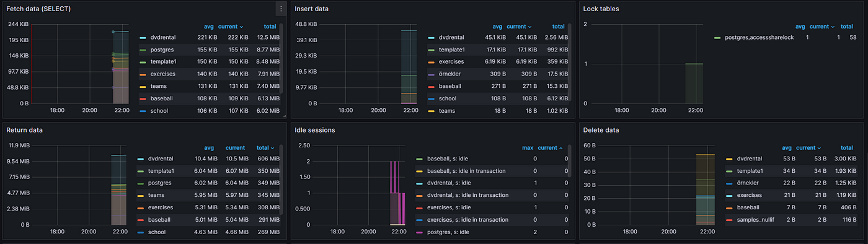This screenshot has height=244, width=868.
Task: Click dvdrental color marker in Insert data legend
Action: pos(430,37)
